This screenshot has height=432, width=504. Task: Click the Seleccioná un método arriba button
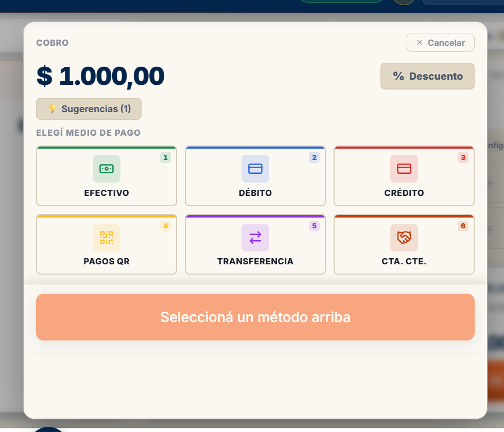pyautogui.click(x=255, y=317)
